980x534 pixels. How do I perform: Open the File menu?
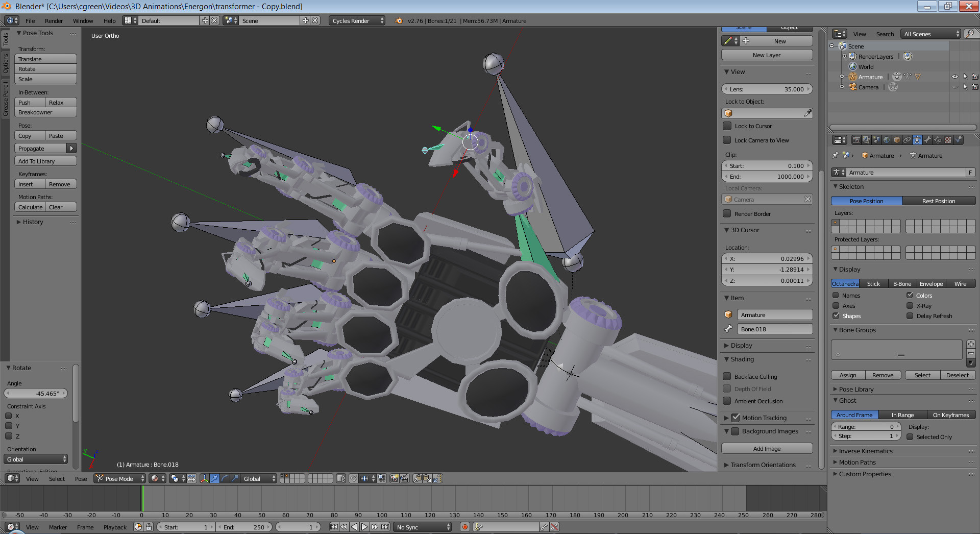pyautogui.click(x=30, y=20)
